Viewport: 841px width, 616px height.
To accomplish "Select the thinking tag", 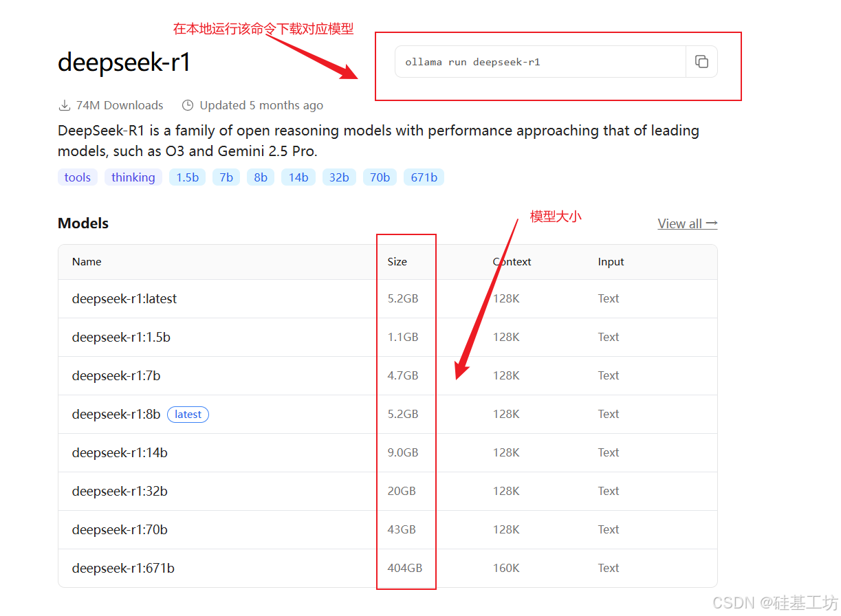I will [133, 177].
